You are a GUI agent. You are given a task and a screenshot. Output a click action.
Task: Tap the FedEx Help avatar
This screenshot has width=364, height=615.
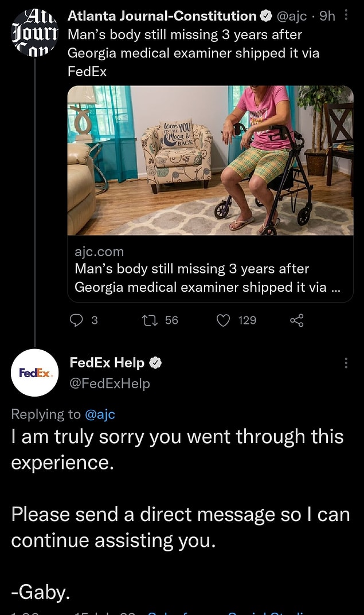tap(35, 373)
